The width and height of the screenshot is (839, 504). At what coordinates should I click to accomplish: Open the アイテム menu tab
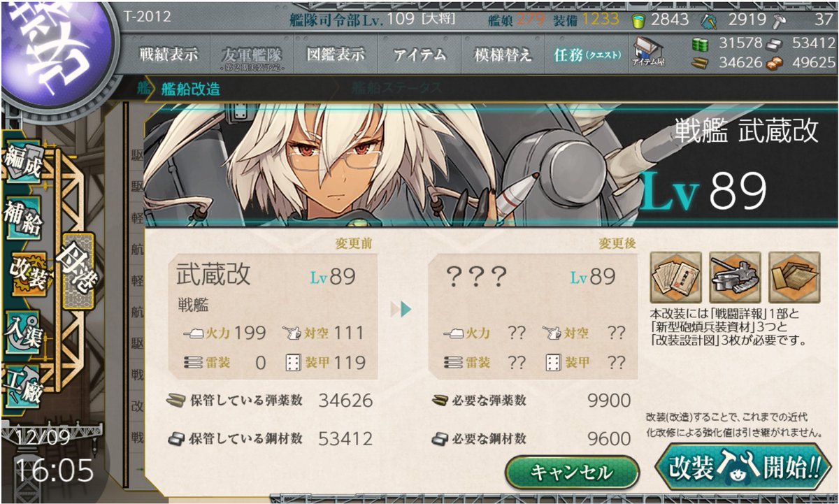coord(419,55)
